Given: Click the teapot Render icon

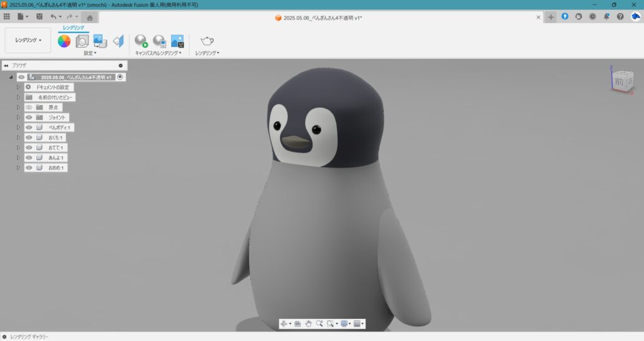Looking at the screenshot, I should 207,41.
